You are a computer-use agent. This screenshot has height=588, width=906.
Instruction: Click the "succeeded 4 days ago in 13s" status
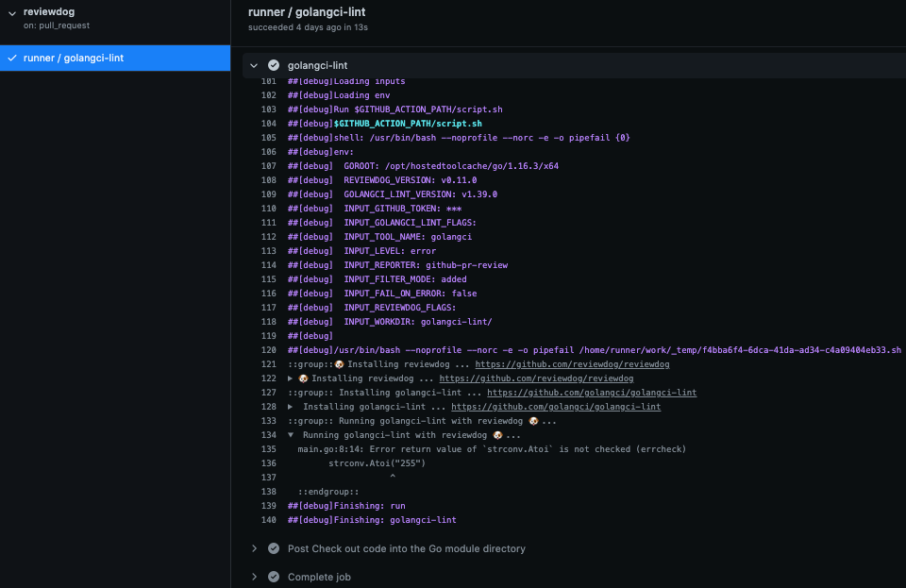tap(308, 27)
